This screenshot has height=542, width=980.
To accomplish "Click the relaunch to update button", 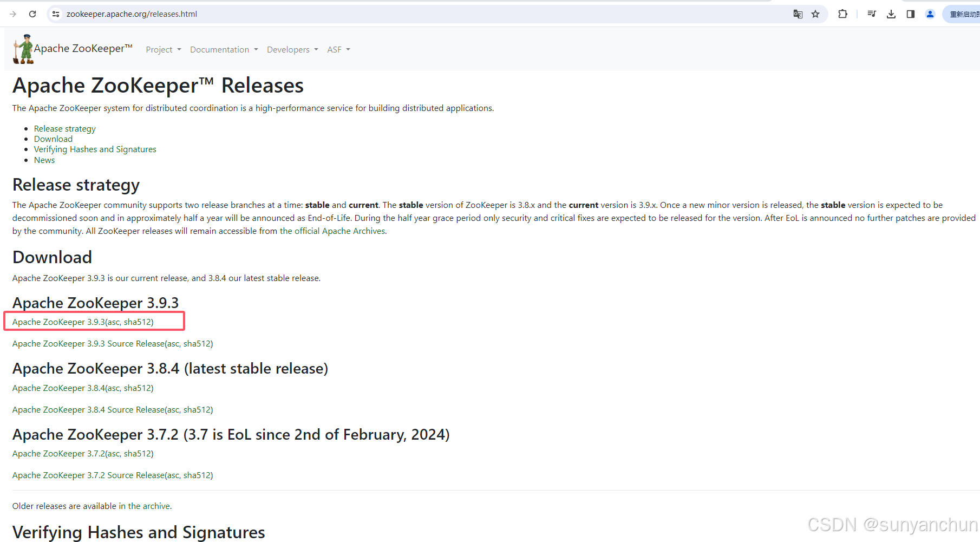I will (963, 14).
